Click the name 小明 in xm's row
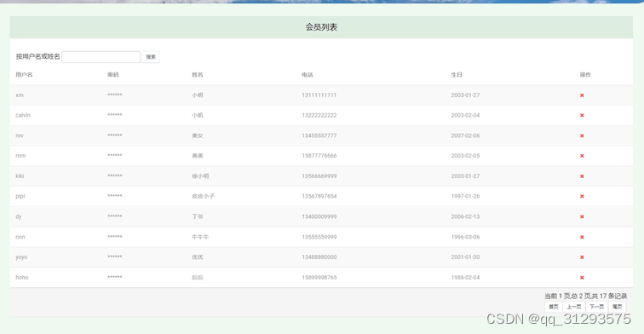This screenshot has width=644, height=334. point(197,95)
